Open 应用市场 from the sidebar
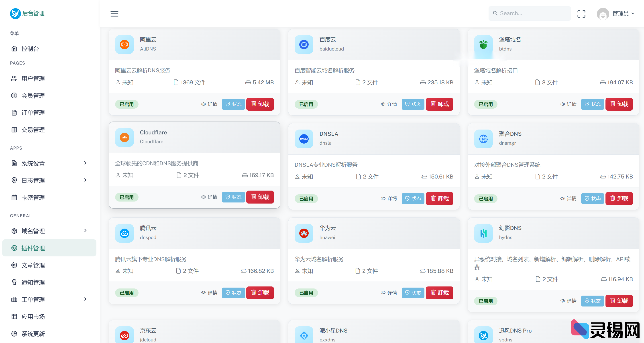The image size is (644, 343). click(x=33, y=317)
